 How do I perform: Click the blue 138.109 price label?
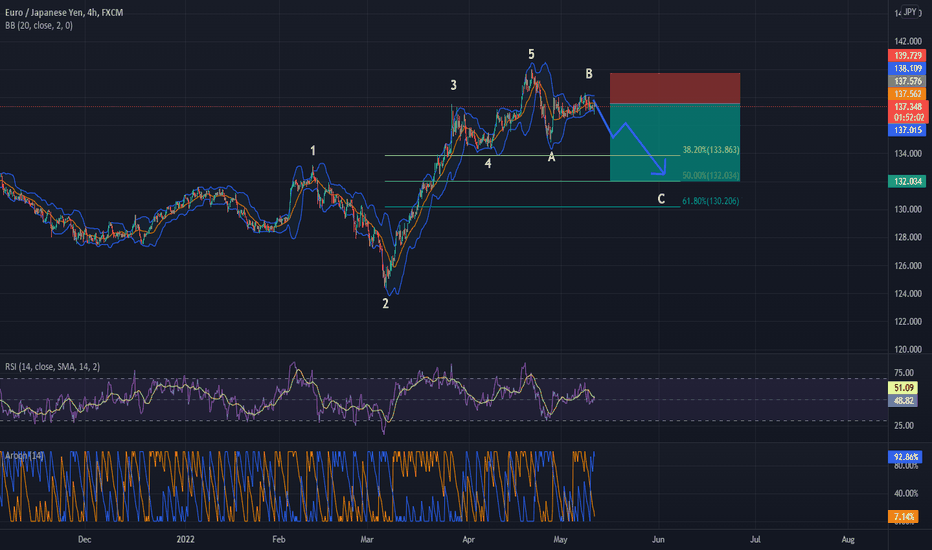coord(907,68)
